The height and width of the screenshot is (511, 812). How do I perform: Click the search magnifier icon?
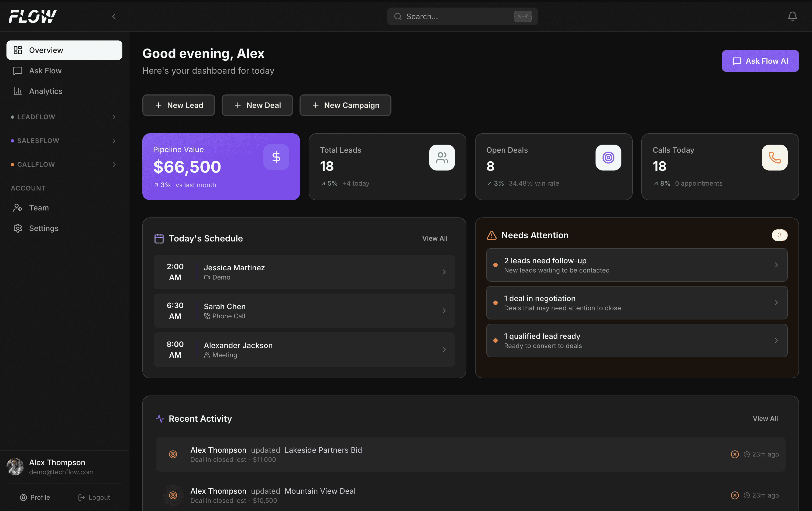pyautogui.click(x=398, y=16)
